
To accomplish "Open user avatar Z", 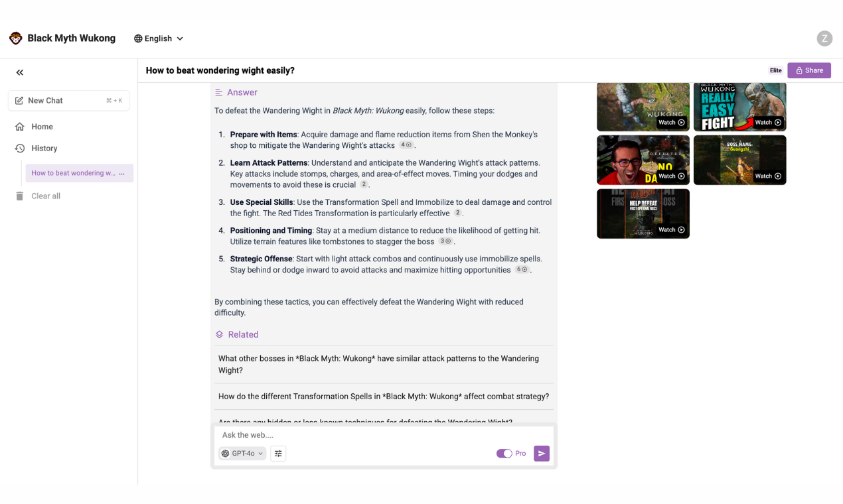I will (824, 38).
